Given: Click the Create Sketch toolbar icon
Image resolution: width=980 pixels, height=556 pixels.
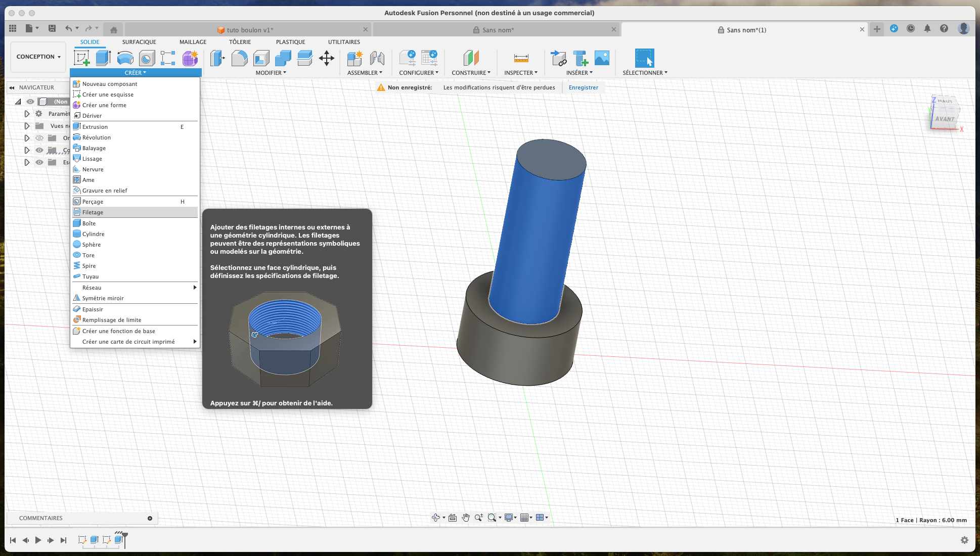Looking at the screenshot, I should (82, 58).
